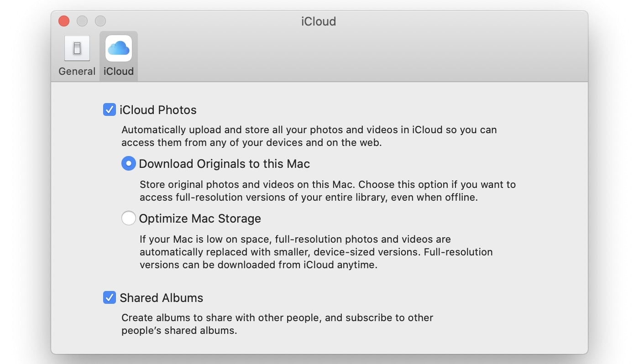This screenshot has width=639, height=364.
Task: Click the light-switch icon above General
Action: [77, 48]
